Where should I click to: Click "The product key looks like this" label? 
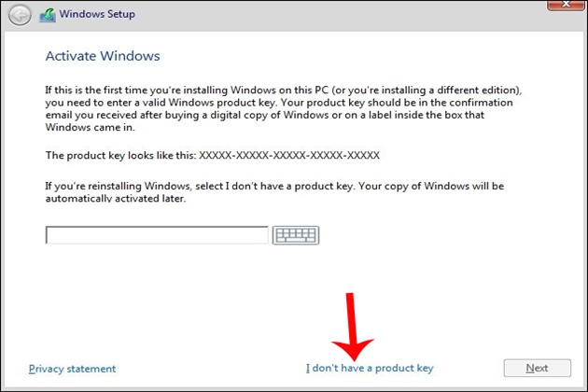(121, 155)
